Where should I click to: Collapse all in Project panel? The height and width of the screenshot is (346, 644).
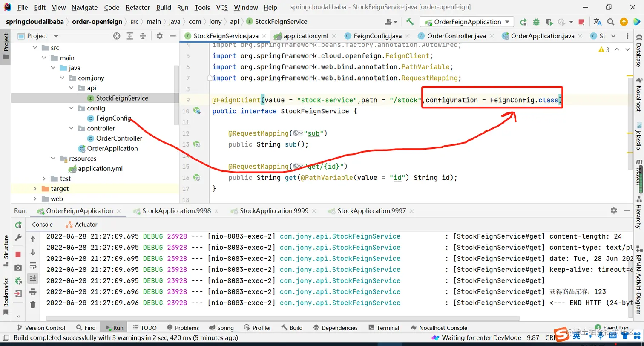(x=143, y=36)
